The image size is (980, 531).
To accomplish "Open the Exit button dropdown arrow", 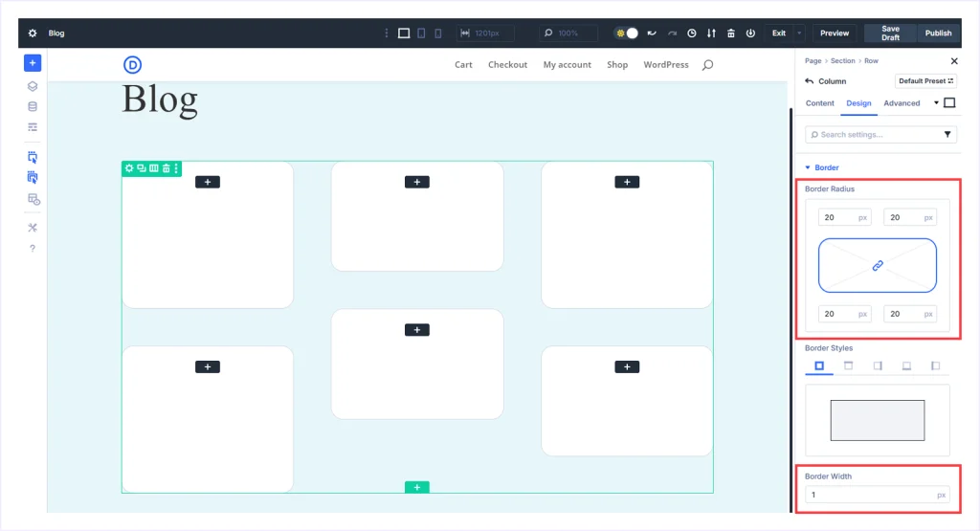I will click(x=799, y=33).
